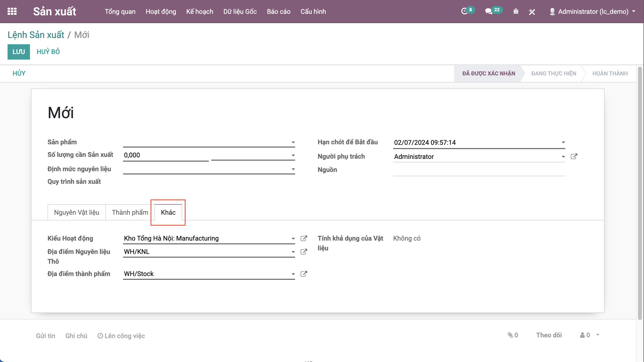This screenshot has height=362, width=644.
Task: Click the Số lượng cần Sản xuất field
Action: coord(166,155)
